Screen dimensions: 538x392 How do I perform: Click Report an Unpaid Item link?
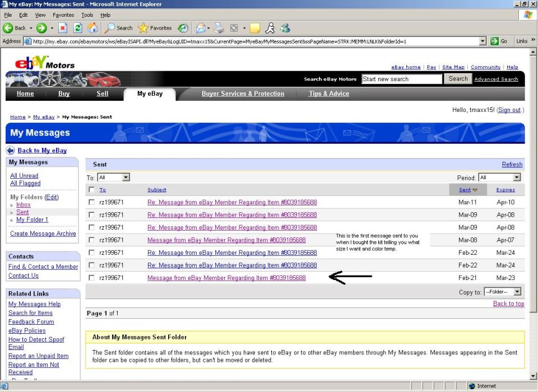[x=39, y=356]
